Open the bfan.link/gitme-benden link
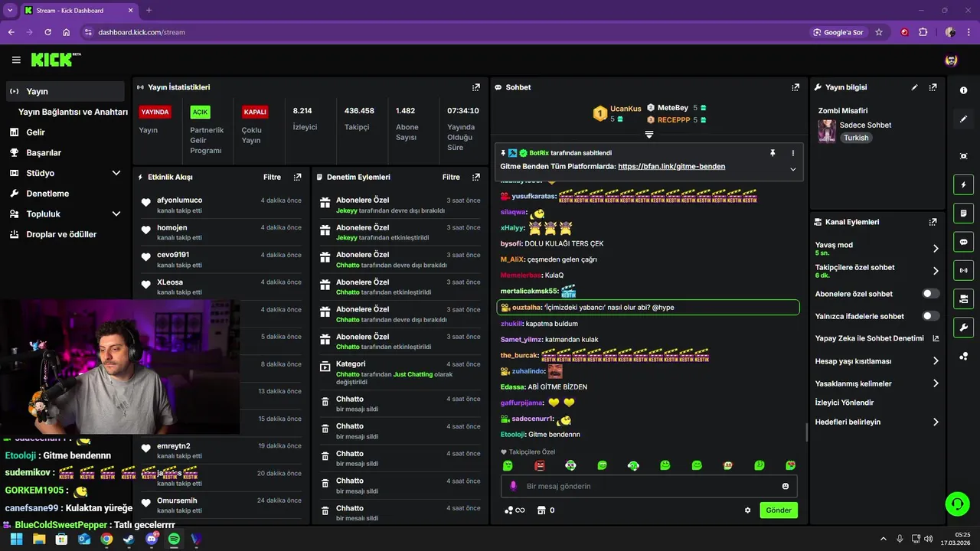Viewport: 980px width, 551px height. 671,166
